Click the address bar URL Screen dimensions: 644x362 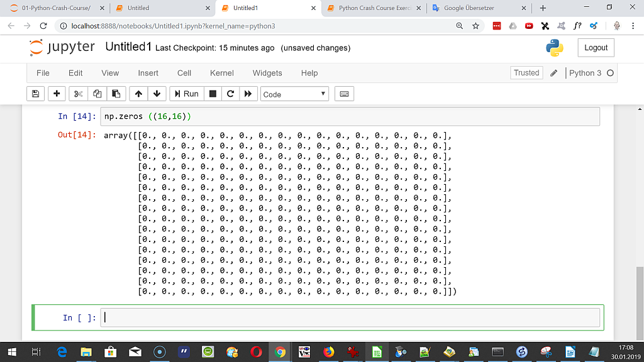coord(173,26)
